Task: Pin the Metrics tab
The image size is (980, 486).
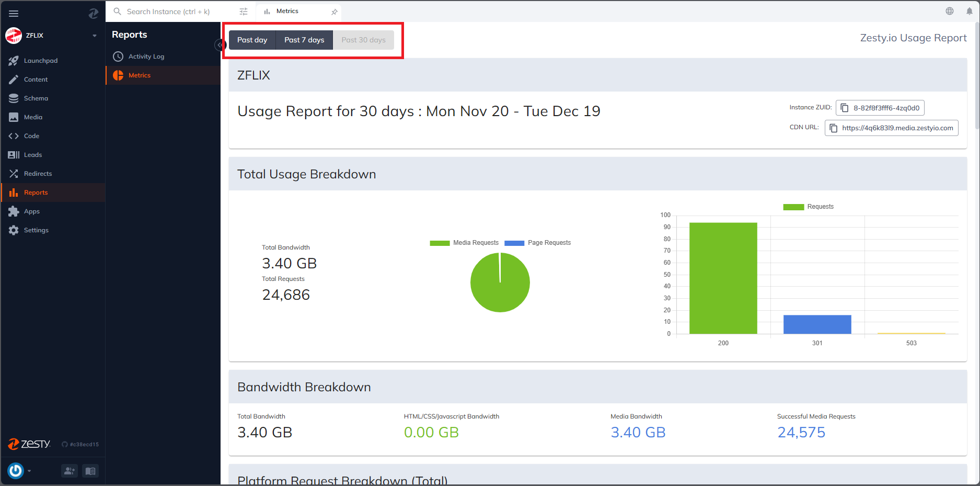Action: point(335,12)
